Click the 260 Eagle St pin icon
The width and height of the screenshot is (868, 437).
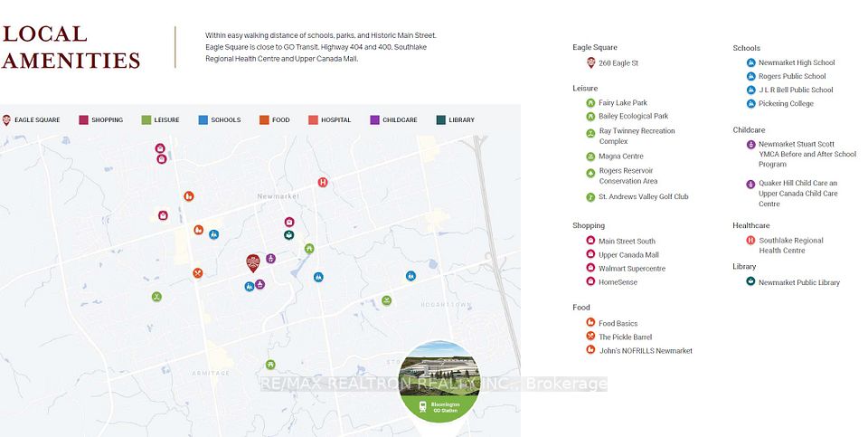(590, 62)
